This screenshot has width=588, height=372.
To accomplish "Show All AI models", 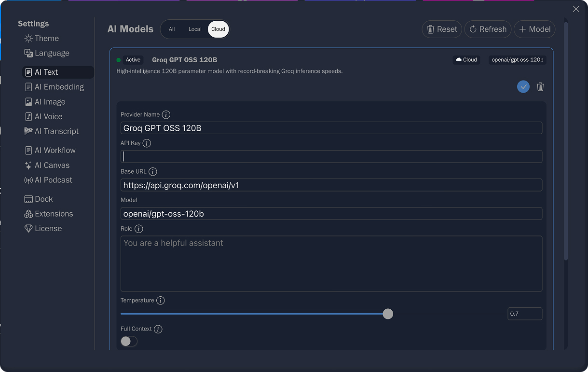I will point(172,29).
